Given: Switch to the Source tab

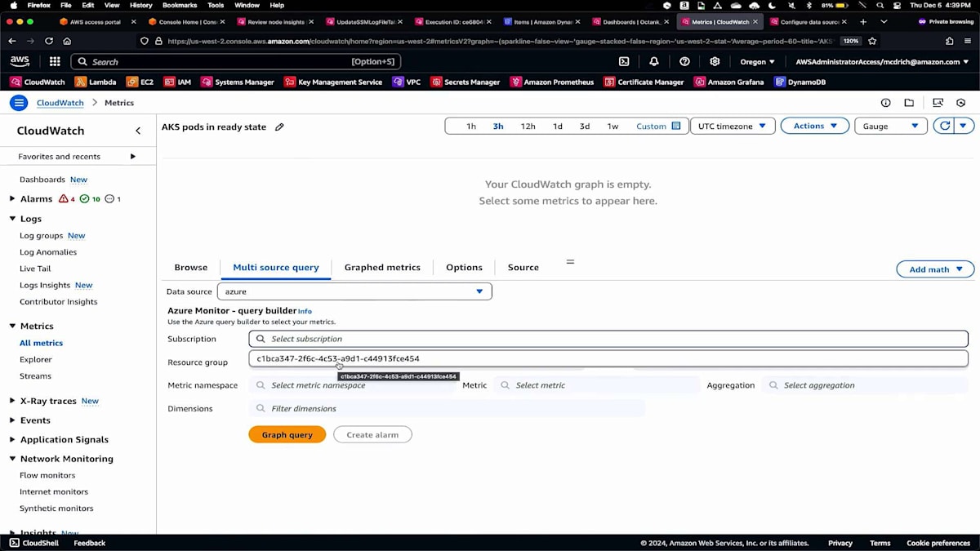Looking at the screenshot, I should coord(523,267).
